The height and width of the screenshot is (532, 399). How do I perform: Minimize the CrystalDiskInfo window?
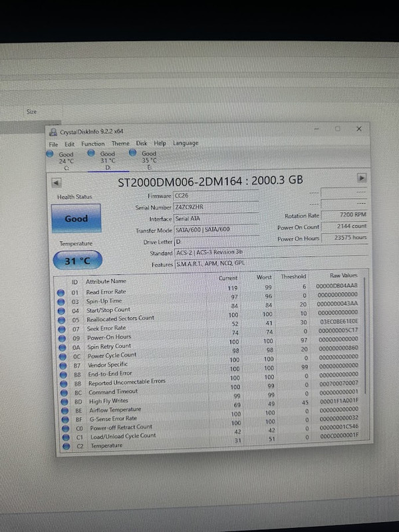click(x=317, y=129)
